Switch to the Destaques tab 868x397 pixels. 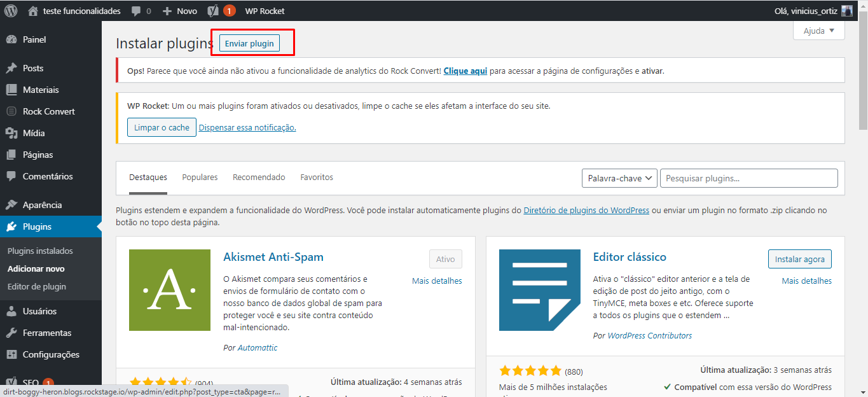[x=148, y=178]
